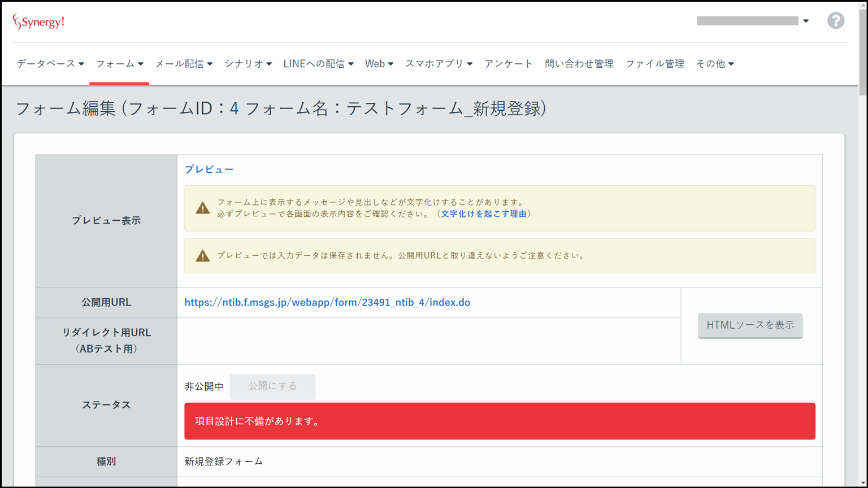Expand the LINEへの配信 menu
Screen dimensions: 868x488
[318, 64]
